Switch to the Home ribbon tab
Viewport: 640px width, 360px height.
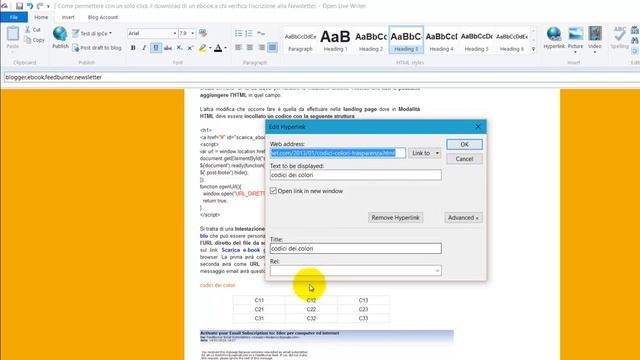pos(41,17)
